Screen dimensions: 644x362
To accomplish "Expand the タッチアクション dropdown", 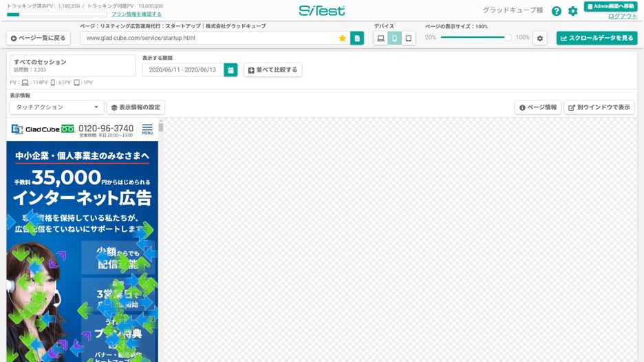I will click(x=57, y=107).
